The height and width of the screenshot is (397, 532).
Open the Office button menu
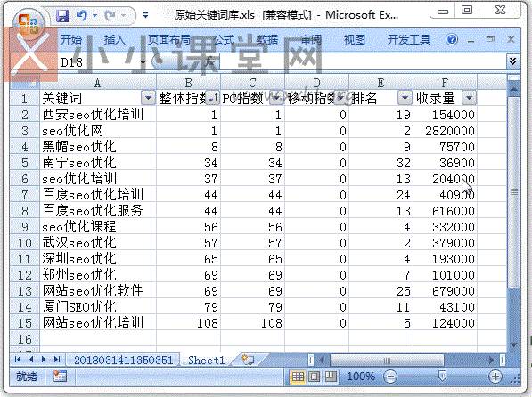[29, 24]
